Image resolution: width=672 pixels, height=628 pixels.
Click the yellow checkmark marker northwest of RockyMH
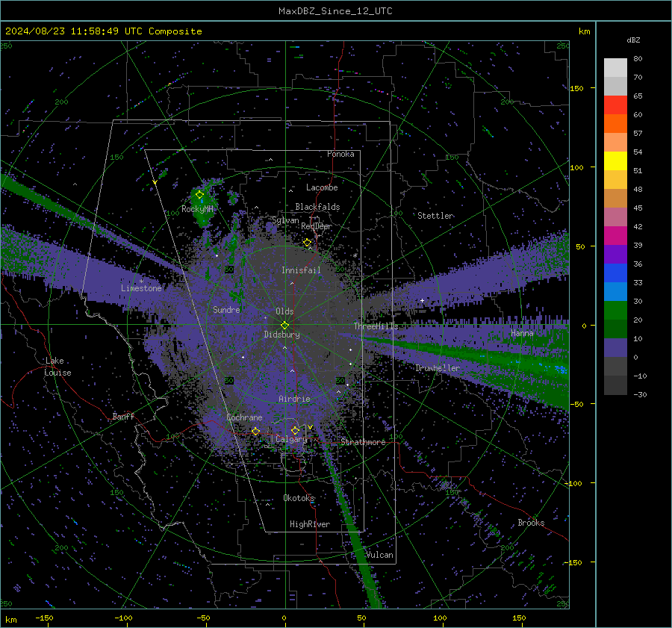pyautogui.click(x=155, y=183)
